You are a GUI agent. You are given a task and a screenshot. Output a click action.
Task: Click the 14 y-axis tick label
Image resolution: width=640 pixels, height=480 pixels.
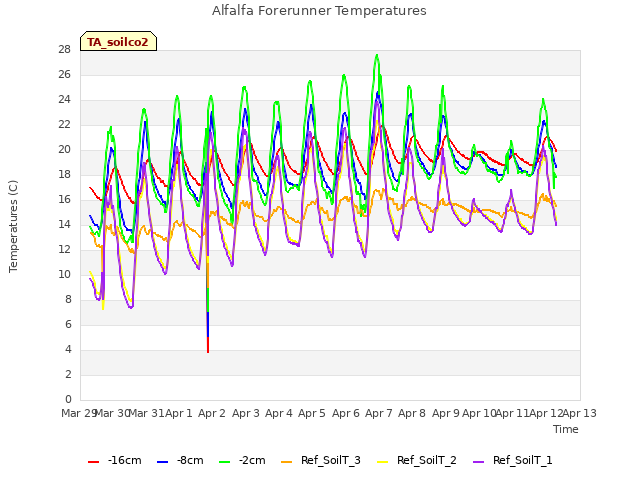[65, 224]
